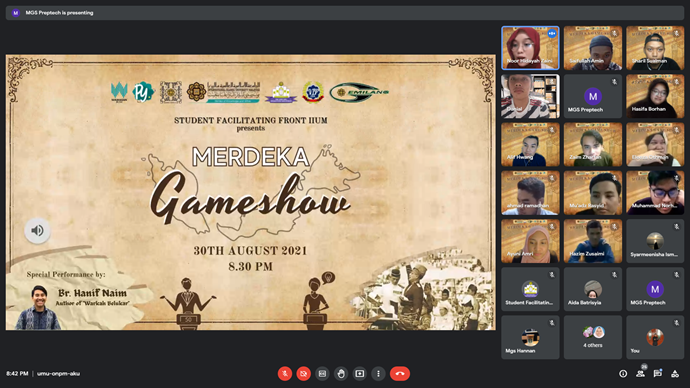Image resolution: width=690 pixels, height=388 pixels.
Task: Click the mic-off icon on the You tile
Action: click(x=677, y=323)
